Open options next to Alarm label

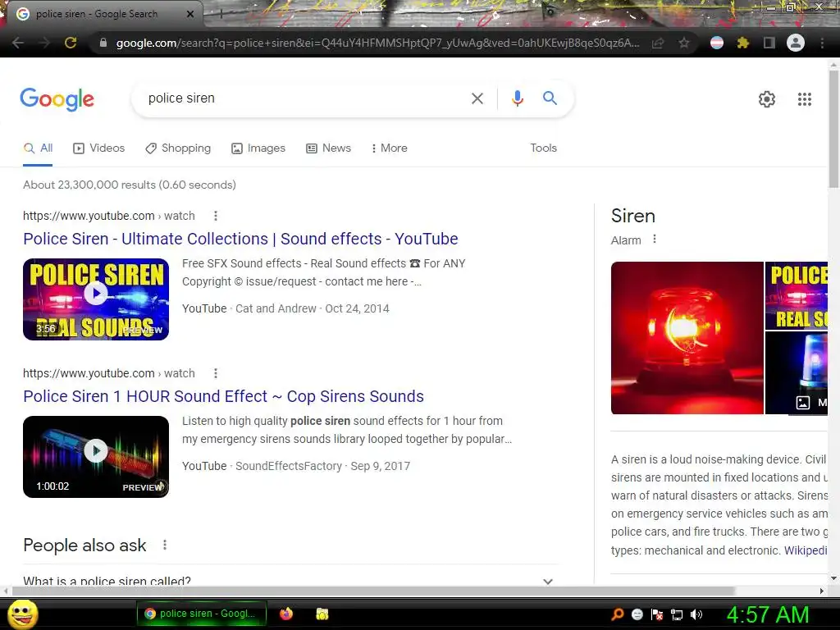[x=654, y=240]
